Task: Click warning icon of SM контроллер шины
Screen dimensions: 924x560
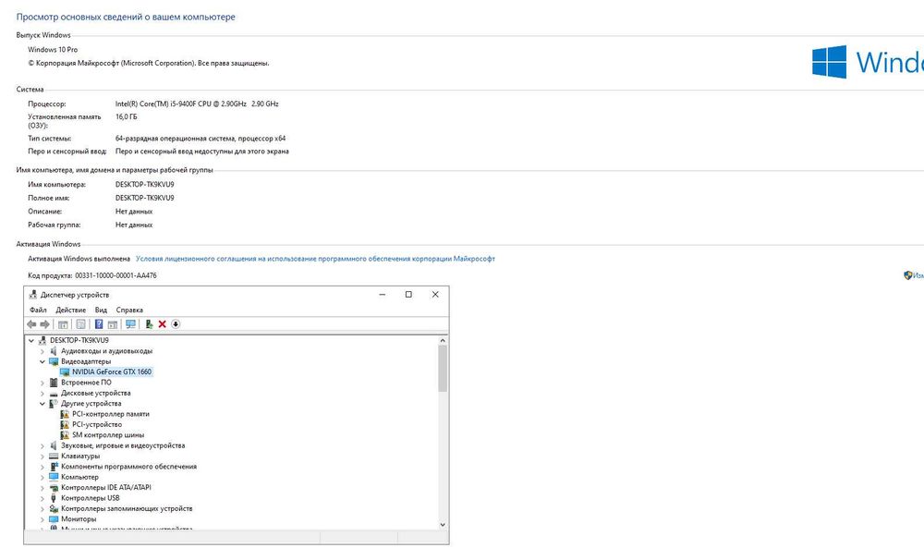Action: click(x=65, y=435)
